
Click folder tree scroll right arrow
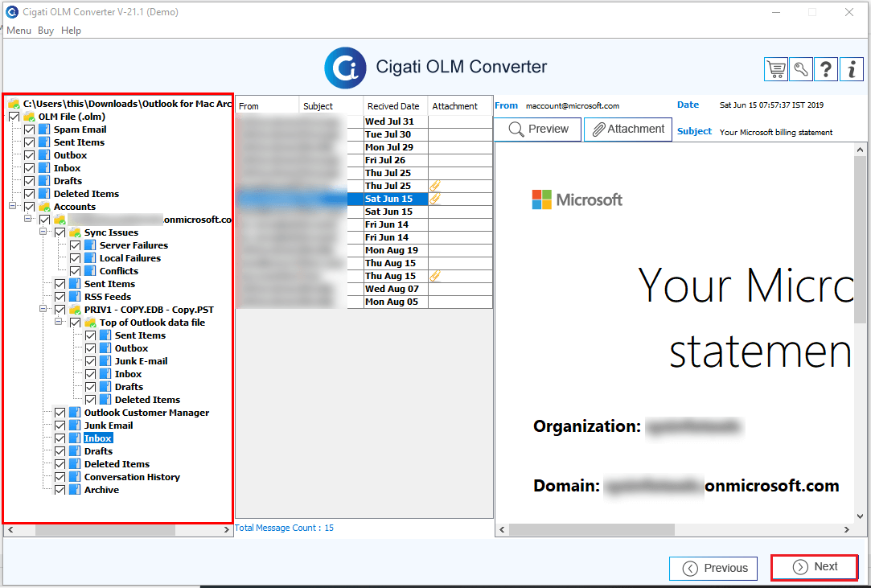[226, 530]
